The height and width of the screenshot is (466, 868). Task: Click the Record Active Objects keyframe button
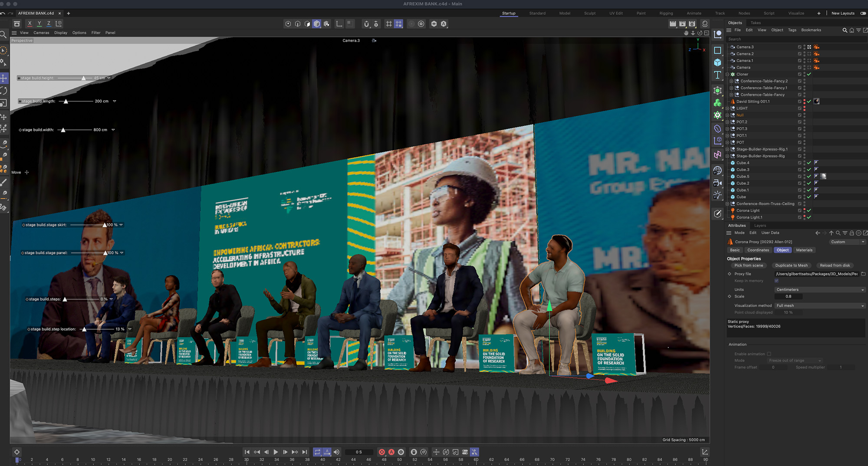pos(382,452)
